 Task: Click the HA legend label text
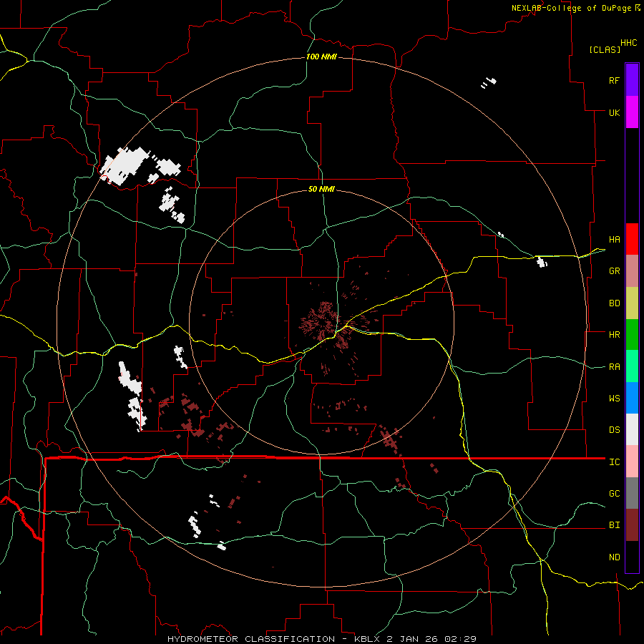tap(614, 239)
